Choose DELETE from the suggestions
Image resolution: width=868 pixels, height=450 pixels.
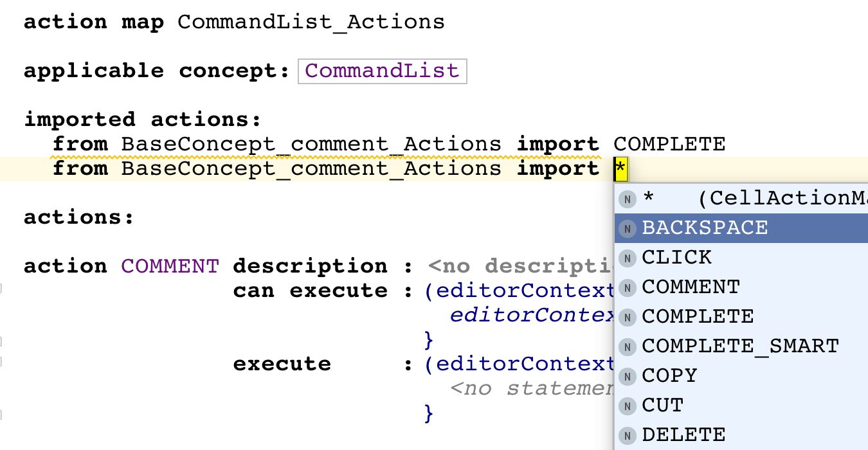[x=683, y=435]
